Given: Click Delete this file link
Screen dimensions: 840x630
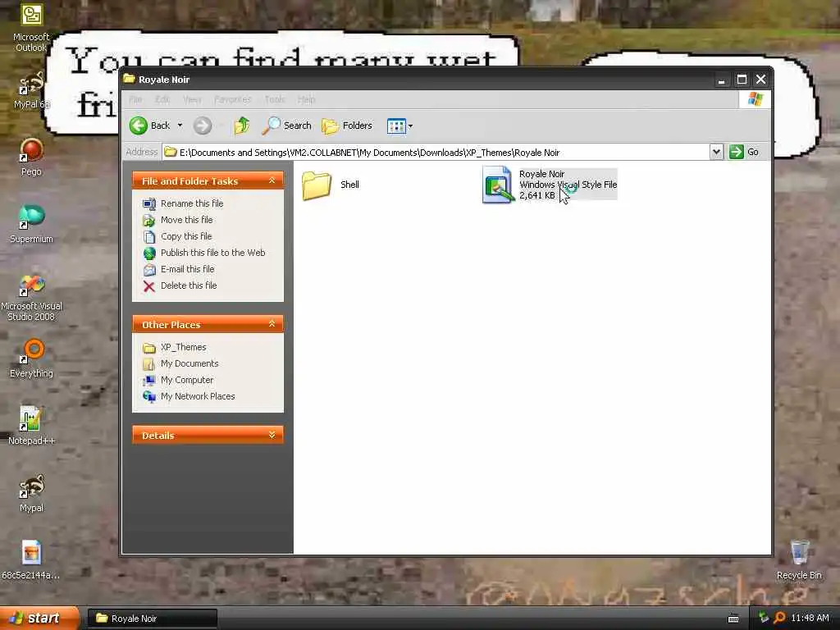Looking at the screenshot, I should (x=189, y=285).
